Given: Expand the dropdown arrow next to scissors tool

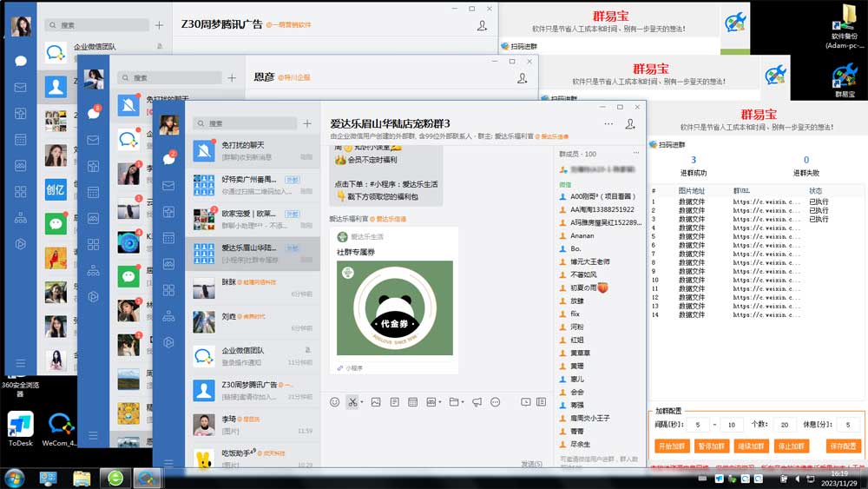Looking at the screenshot, I should coord(361,402).
